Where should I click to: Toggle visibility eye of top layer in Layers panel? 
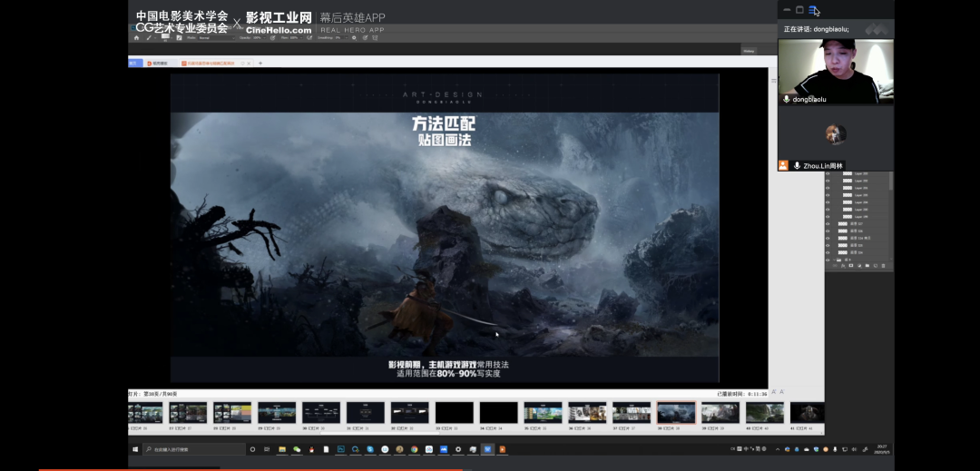[x=828, y=173]
